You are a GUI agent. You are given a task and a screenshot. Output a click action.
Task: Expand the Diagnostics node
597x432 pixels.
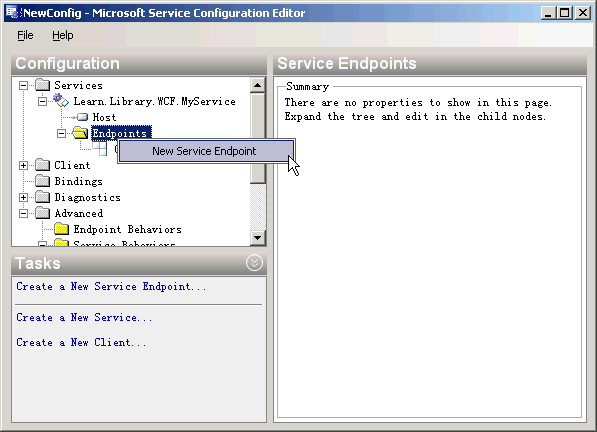click(23, 197)
